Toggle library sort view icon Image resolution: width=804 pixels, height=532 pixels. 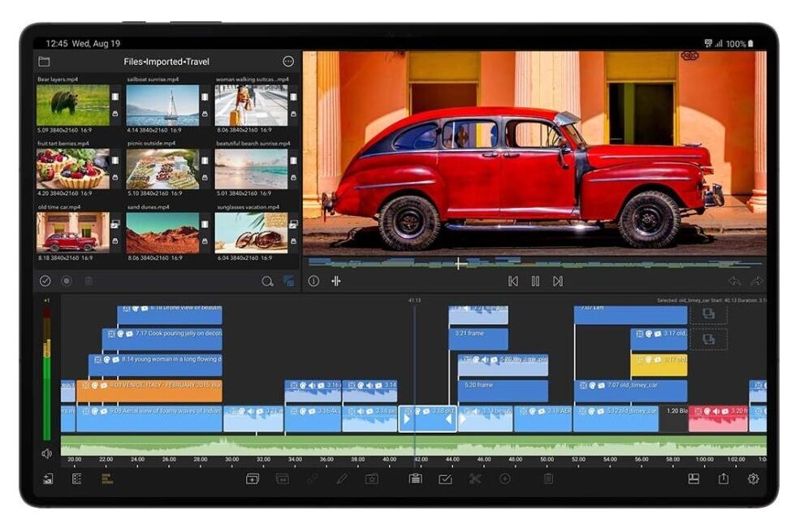(x=288, y=281)
